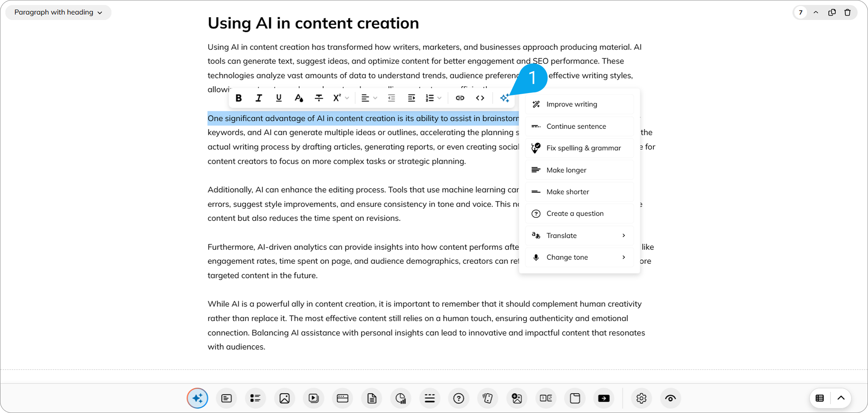Image resolution: width=868 pixels, height=413 pixels.
Task: Open settings via the gear icon
Action: (641, 398)
